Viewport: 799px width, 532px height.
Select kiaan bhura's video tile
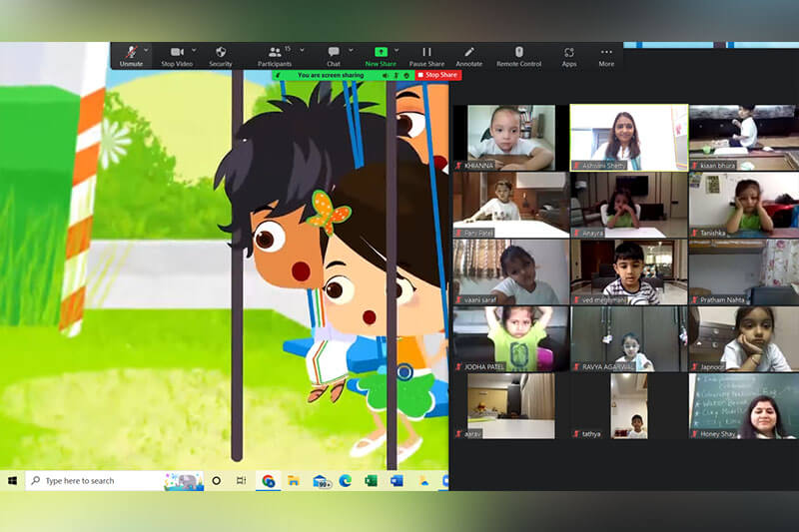pyautogui.click(x=744, y=138)
